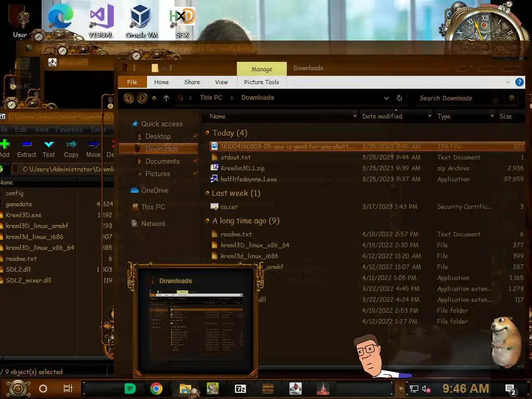
Task: Open the Picture Tools ribbon tab
Action: point(262,82)
